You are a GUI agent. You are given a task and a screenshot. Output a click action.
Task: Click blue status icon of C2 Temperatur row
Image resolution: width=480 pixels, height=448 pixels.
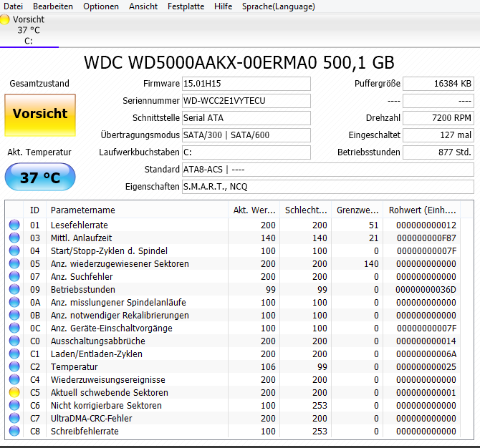14,366
